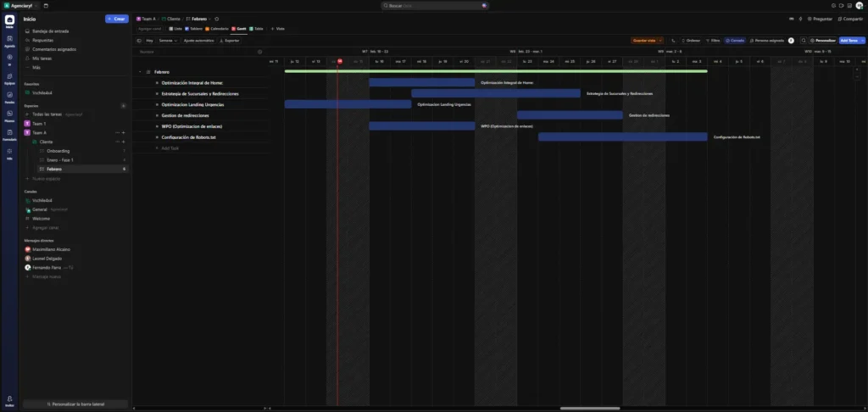868x412 pixels.
Task: Toggle the Persona asignada filter
Action: click(766, 41)
